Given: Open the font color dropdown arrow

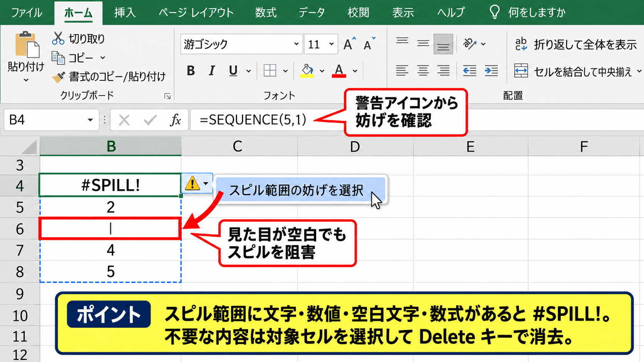Looking at the screenshot, I should pos(355,71).
